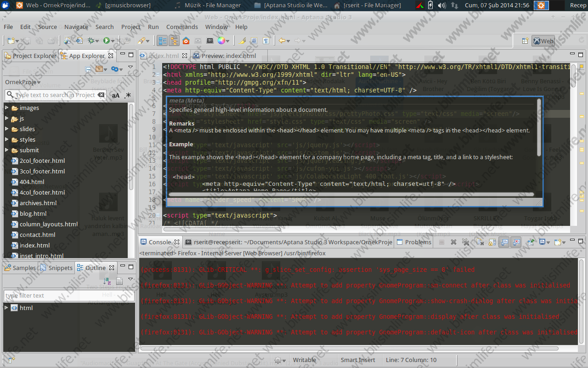Click the Back navigation arrow icon
The height and width of the screenshot is (368, 588).
282,40
